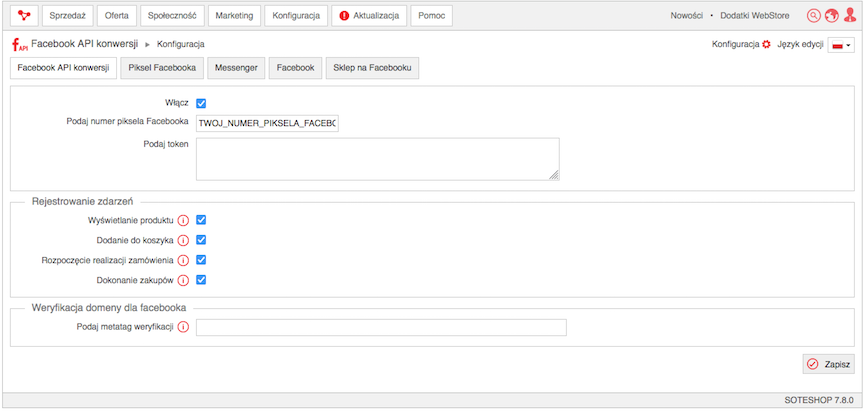Click the SOTESHOP 7.8.0 version text
The width and height of the screenshot is (864, 411).
819,399
